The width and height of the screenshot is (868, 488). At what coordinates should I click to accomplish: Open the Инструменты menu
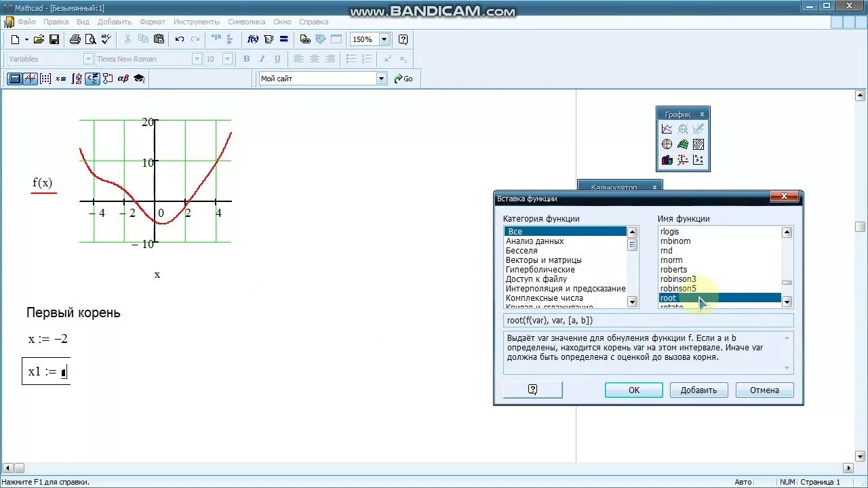(197, 22)
